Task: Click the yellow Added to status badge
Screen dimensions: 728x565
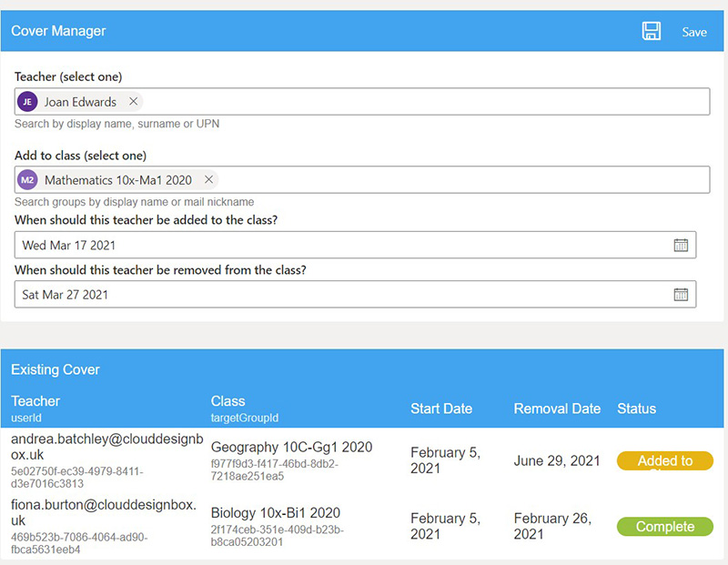Action: pyautogui.click(x=665, y=460)
